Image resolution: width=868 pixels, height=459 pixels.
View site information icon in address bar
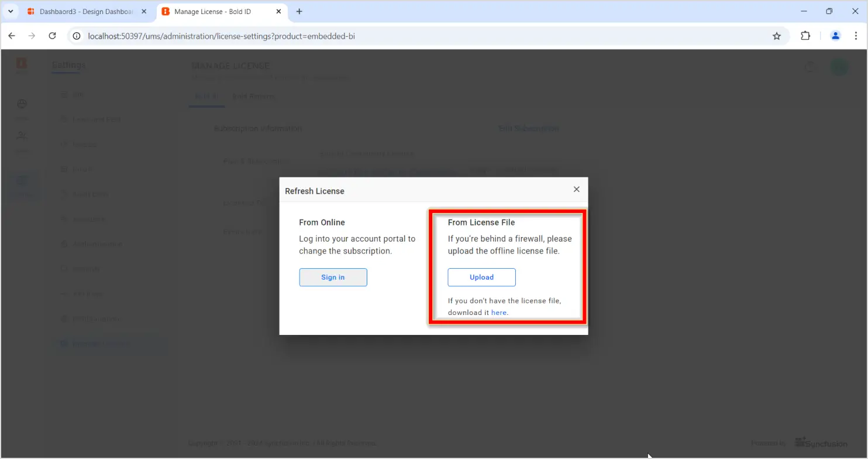[76, 36]
